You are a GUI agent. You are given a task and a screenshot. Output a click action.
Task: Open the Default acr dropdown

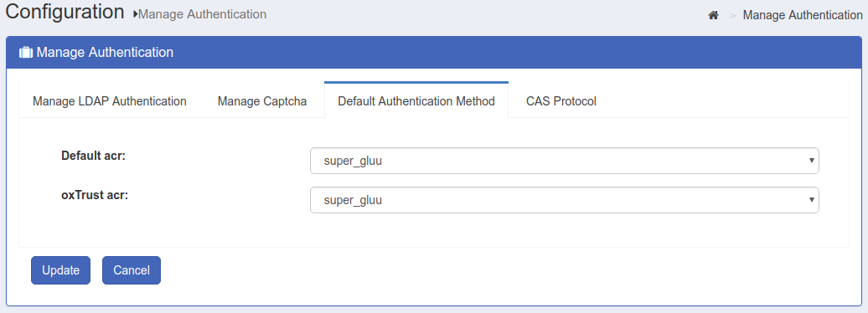[564, 161]
